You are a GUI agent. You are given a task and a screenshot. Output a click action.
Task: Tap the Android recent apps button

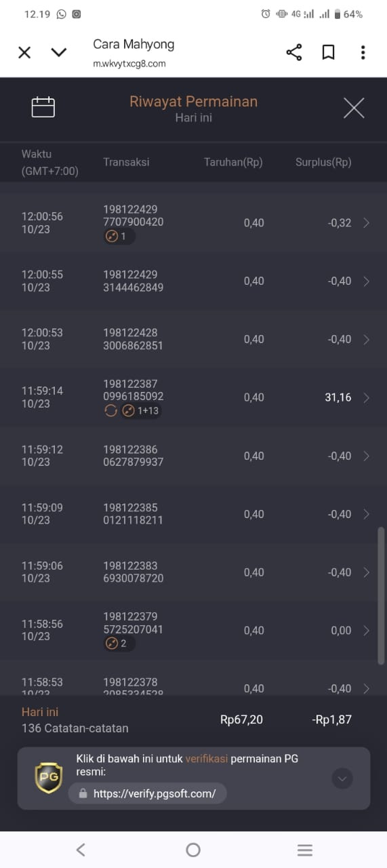(x=305, y=850)
